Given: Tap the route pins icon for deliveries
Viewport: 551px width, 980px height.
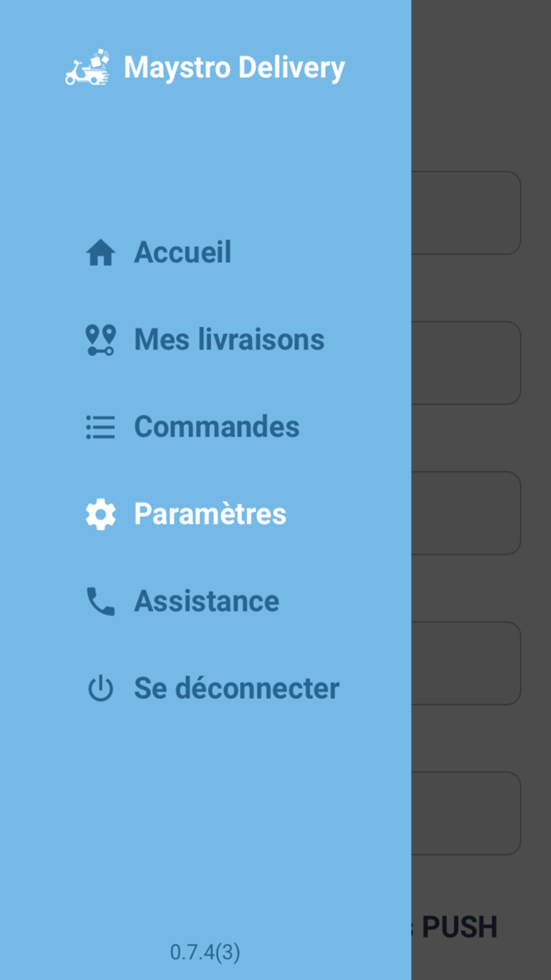Looking at the screenshot, I should (x=100, y=340).
